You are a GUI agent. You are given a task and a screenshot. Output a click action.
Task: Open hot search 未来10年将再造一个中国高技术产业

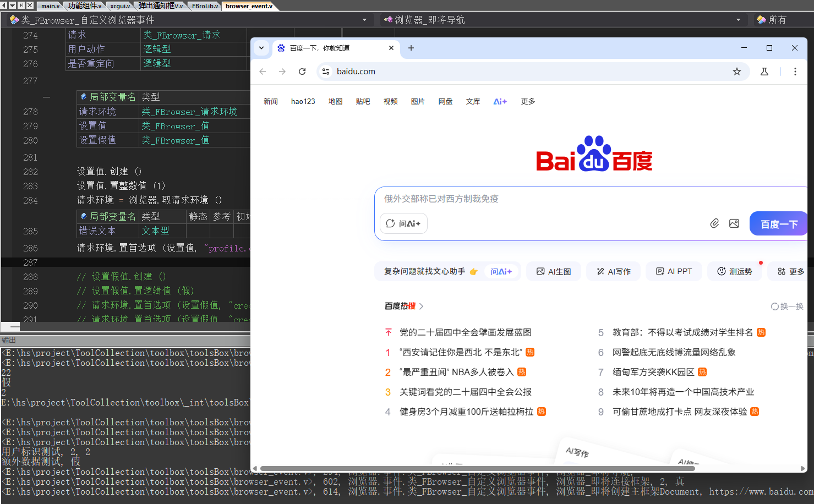click(x=684, y=392)
